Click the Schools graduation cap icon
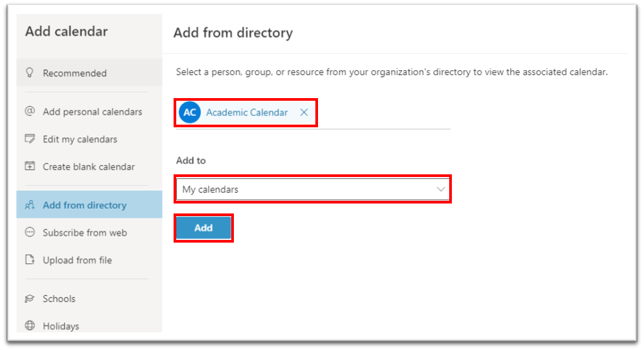Screen dimensions: 644x350 30,298
